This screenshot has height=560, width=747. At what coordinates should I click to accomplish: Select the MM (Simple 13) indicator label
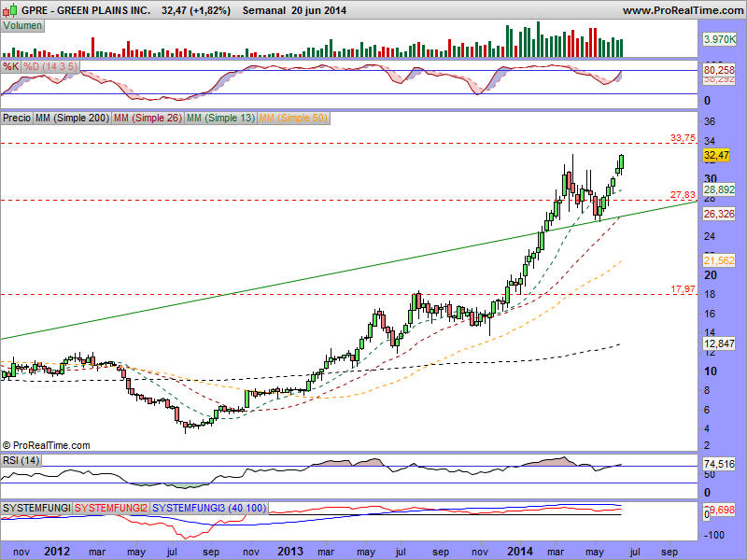220,118
